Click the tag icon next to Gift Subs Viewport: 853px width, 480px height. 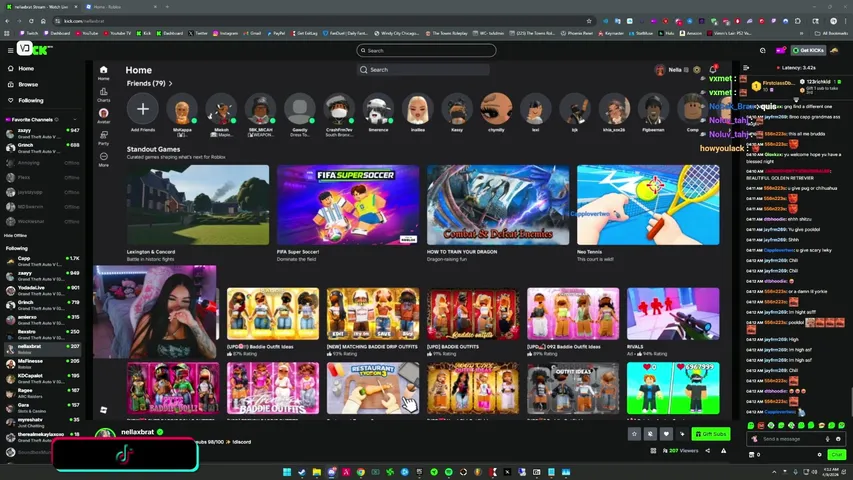coord(682,434)
